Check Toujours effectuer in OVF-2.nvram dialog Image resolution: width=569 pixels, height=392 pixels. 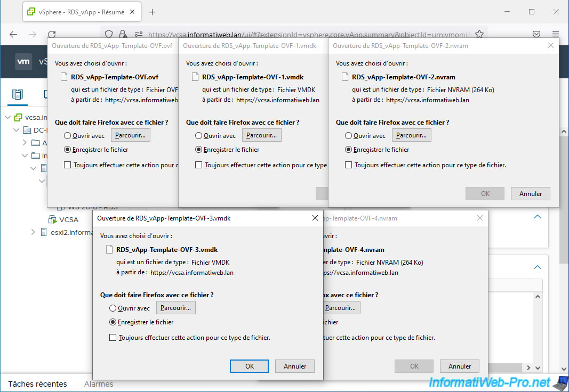pyautogui.click(x=348, y=165)
